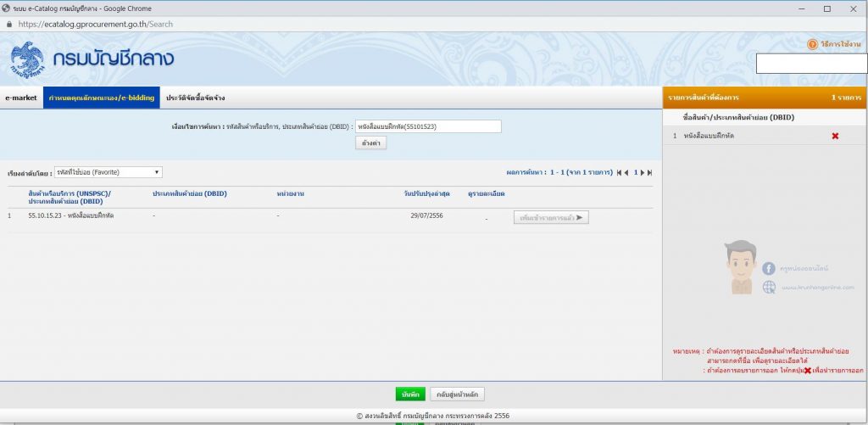This screenshot has width=868, height=425.
Task: Click the กลับสู่หน้าหลัก button
Action: [458, 394]
